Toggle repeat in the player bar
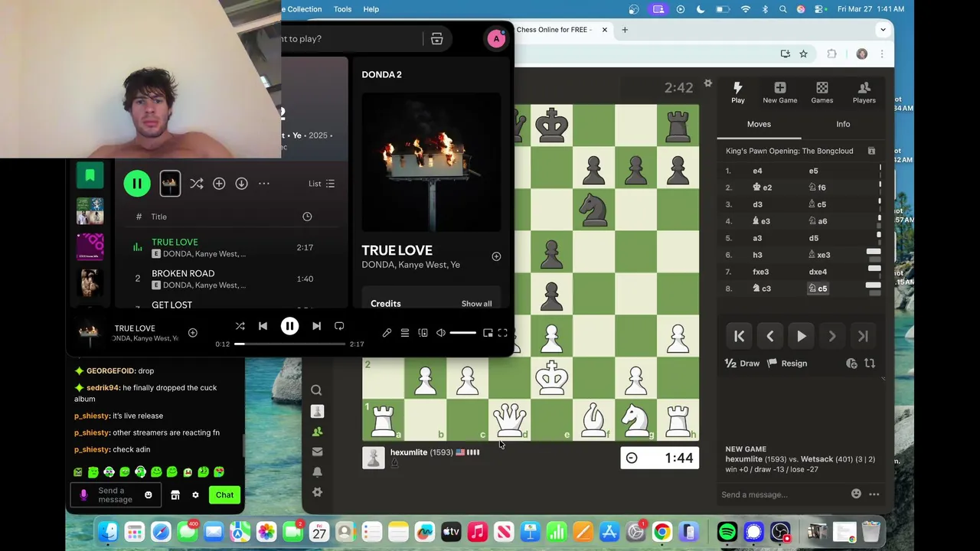980x551 pixels. point(339,326)
